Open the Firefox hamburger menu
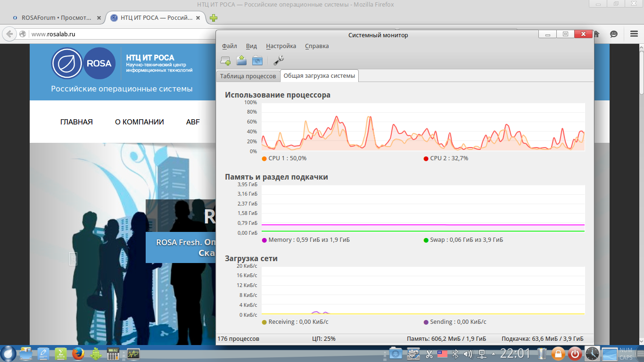Viewport: 644px width, 362px height. (634, 34)
